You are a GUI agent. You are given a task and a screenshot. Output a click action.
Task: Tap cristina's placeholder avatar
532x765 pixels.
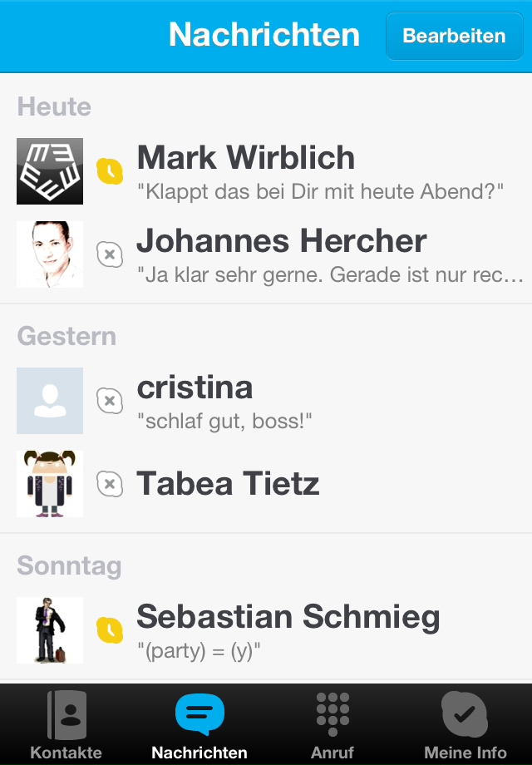point(50,401)
